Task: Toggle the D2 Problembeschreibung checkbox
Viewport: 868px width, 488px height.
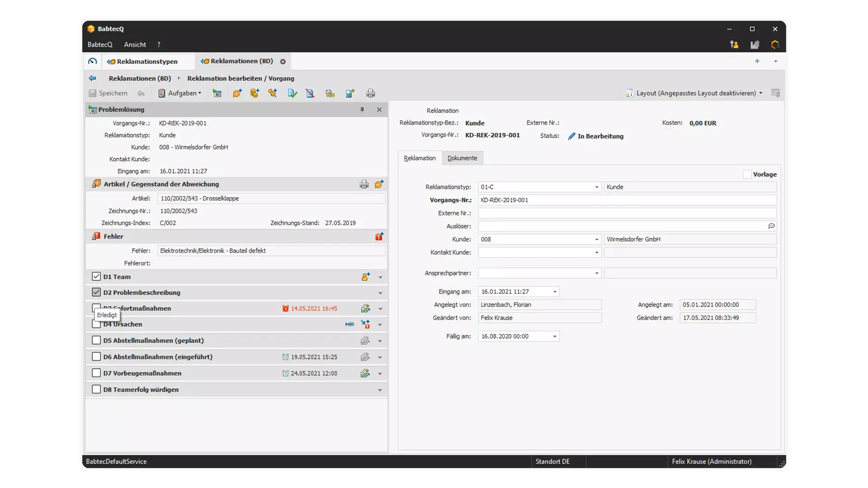Action: click(96, 292)
